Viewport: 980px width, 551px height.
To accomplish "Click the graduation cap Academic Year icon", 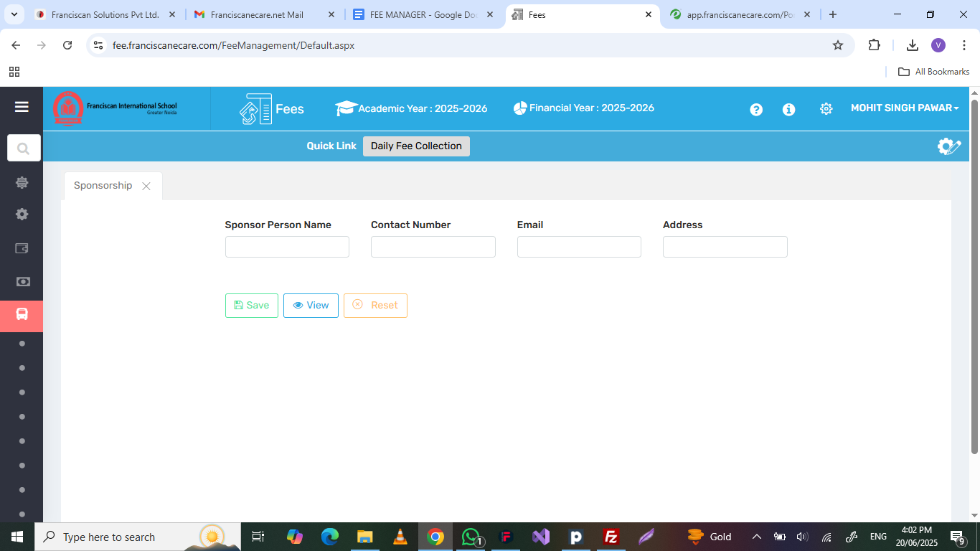I will pyautogui.click(x=346, y=108).
